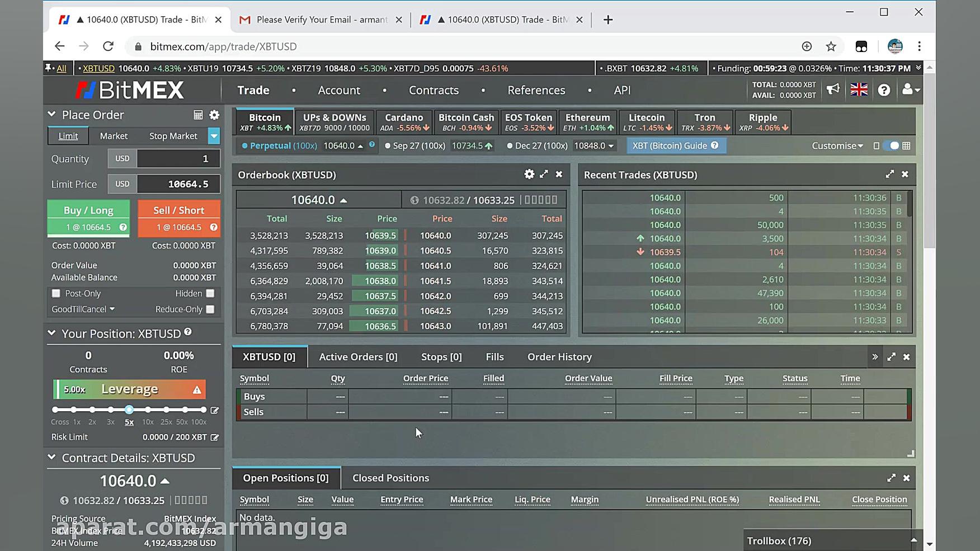Viewport: 980px width, 551px height.
Task: Select Ethereum instrument tab
Action: click(x=587, y=122)
